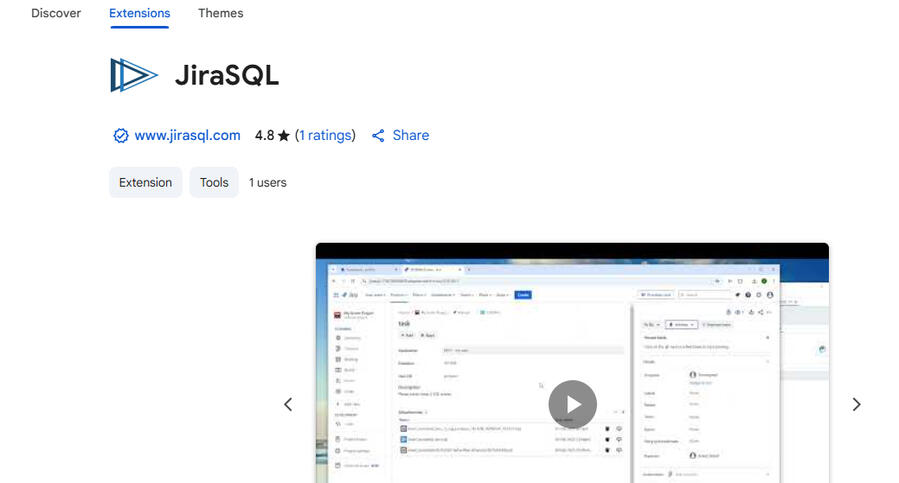Click the video preview thumbnail
899x483 pixels.
572,363
